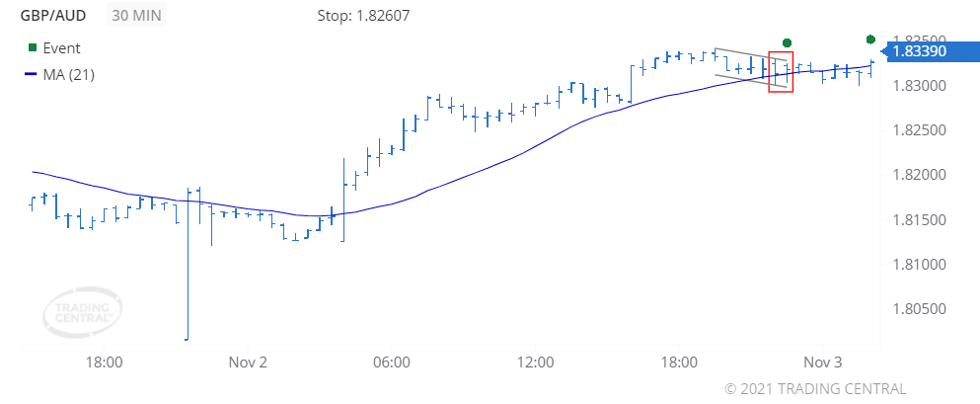980x404 pixels.
Task: Click the long downward price spike bar
Action: coord(188,263)
